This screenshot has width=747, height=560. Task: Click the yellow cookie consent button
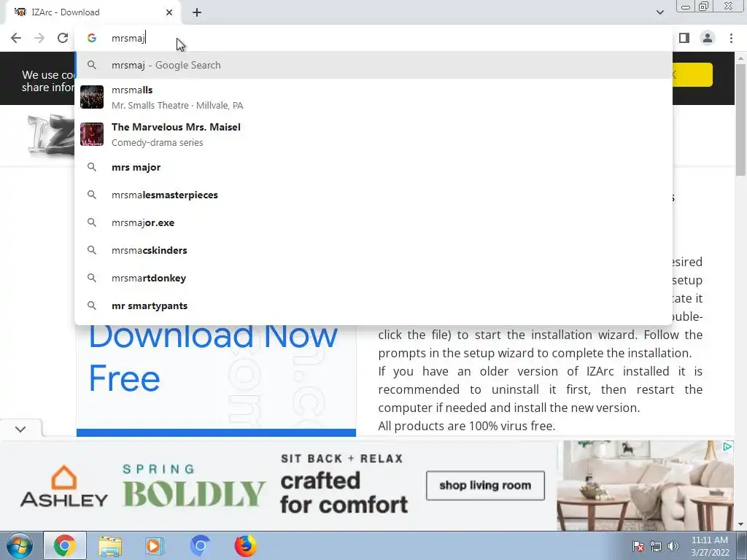point(692,75)
